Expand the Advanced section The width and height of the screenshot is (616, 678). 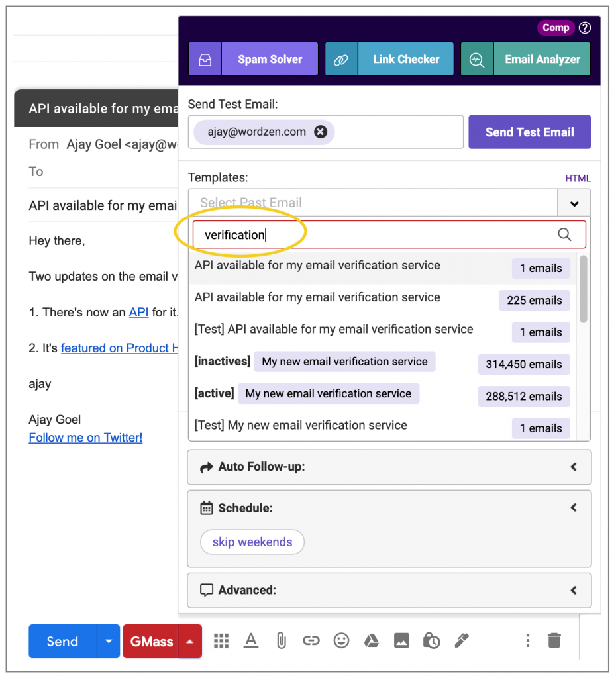click(x=574, y=590)
